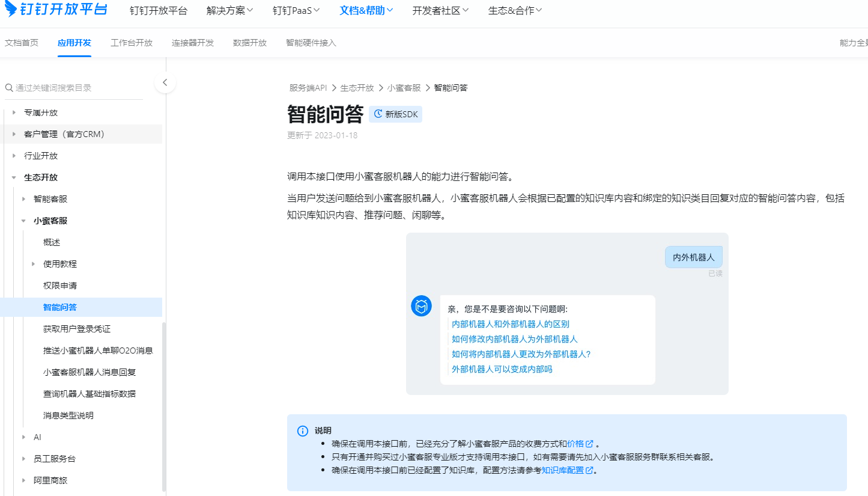The width and height of the screenshot is (868, 496).
Task: Switch to the 连接器开发 tab
Action: click(193, 43)
